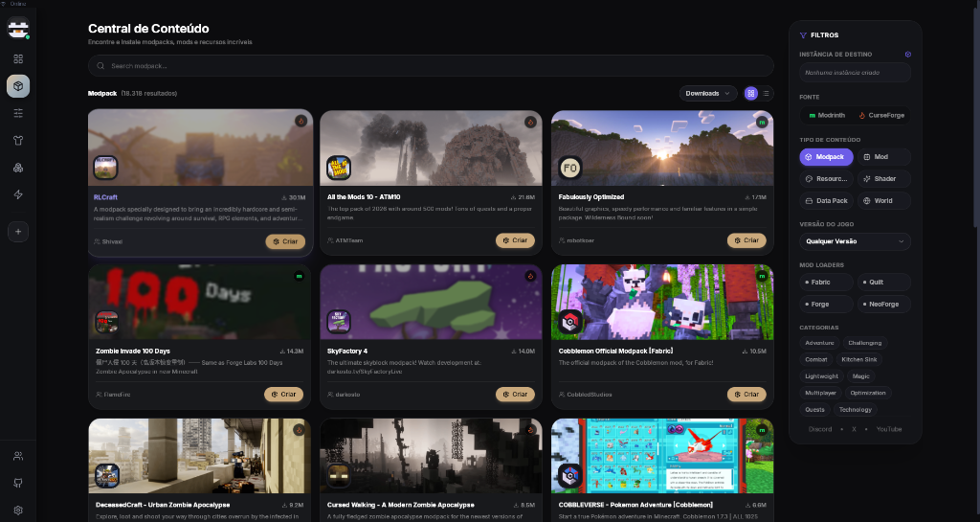The width and height of the screenshot is (980, 522).
Task: Toggle the CurseForge source filter
Action: [881, 115]
